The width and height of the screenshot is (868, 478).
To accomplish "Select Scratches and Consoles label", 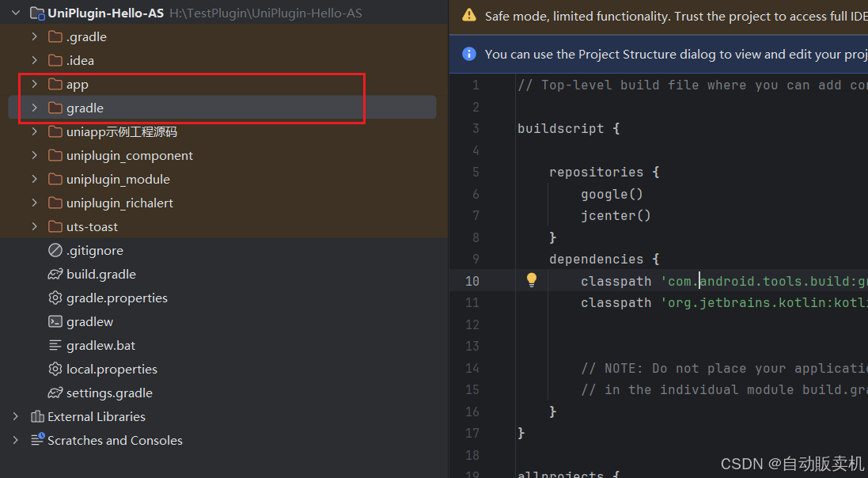I will click(x=116, y=440).
